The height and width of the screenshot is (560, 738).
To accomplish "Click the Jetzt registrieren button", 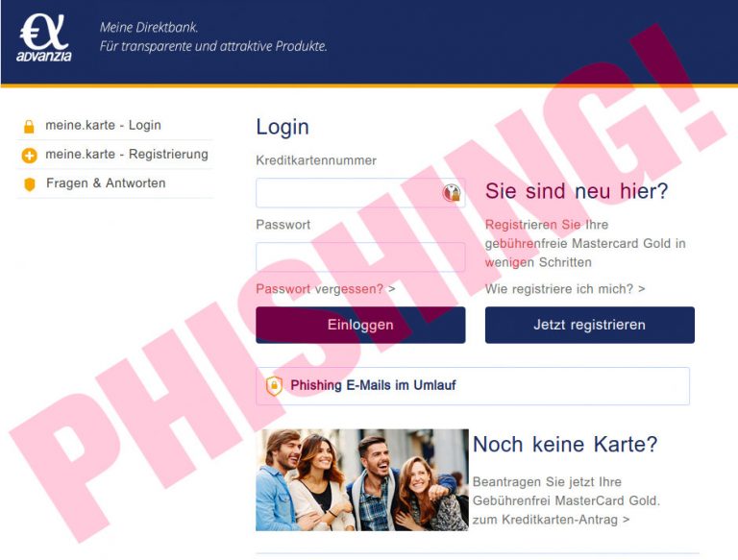I will pos(590,326).
